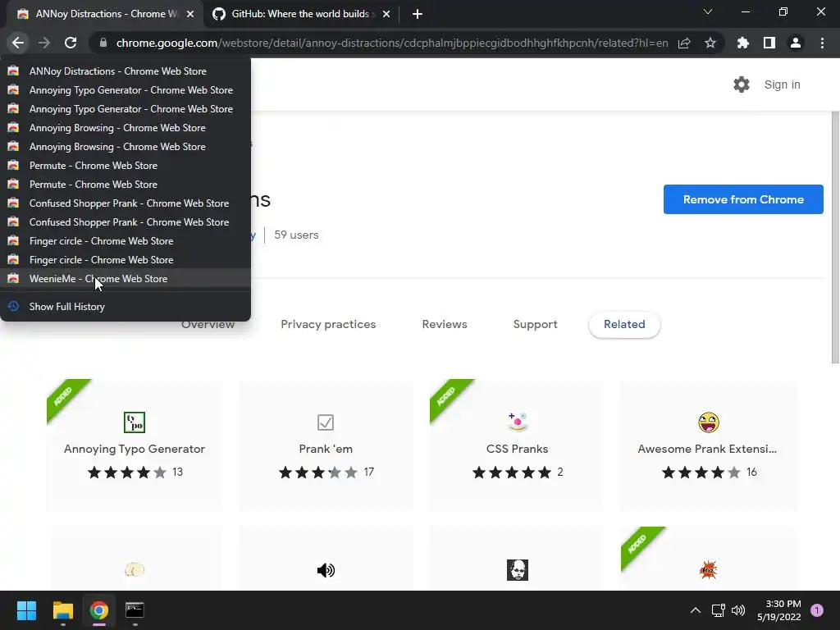Image resolution: width=840 pixels, height=630 pixels.
Task: Go back using the browser back arrow
Action: coord(18,43)
